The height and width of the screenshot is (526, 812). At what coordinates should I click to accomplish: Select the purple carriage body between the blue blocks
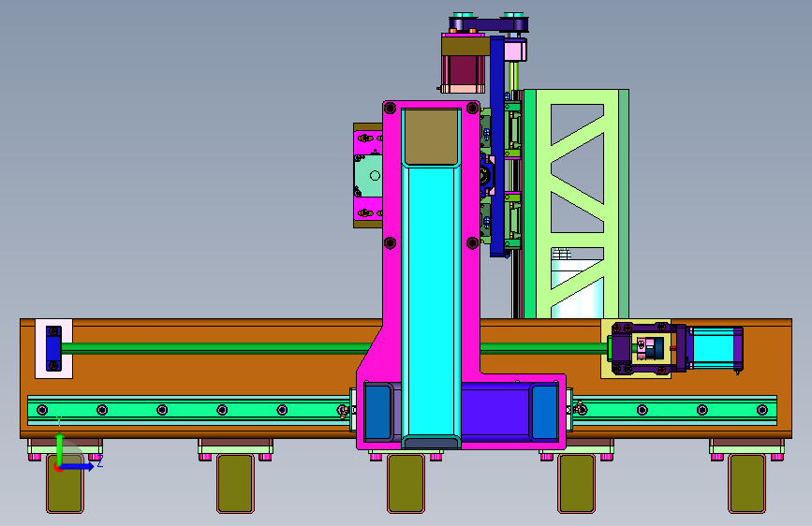495,412
